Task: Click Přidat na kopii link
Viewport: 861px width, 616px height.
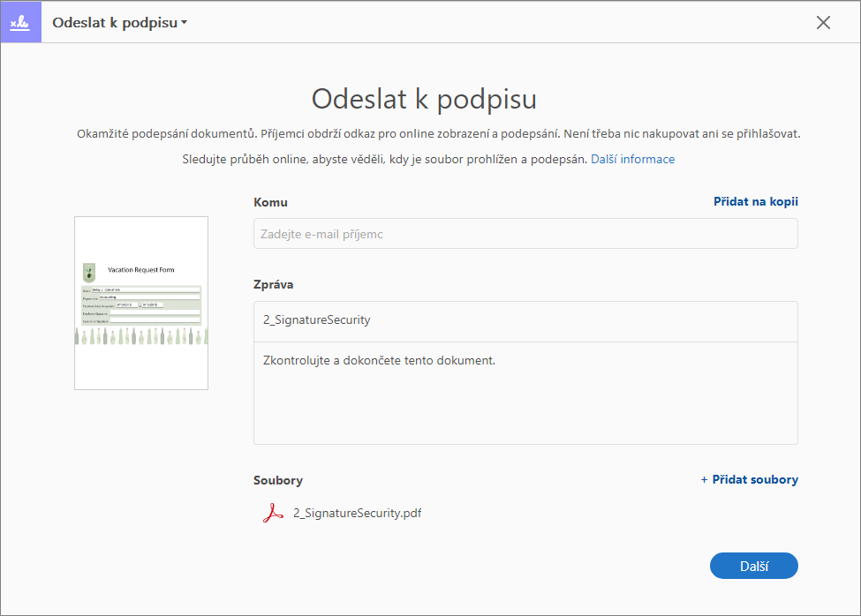Action: (755, 202)
